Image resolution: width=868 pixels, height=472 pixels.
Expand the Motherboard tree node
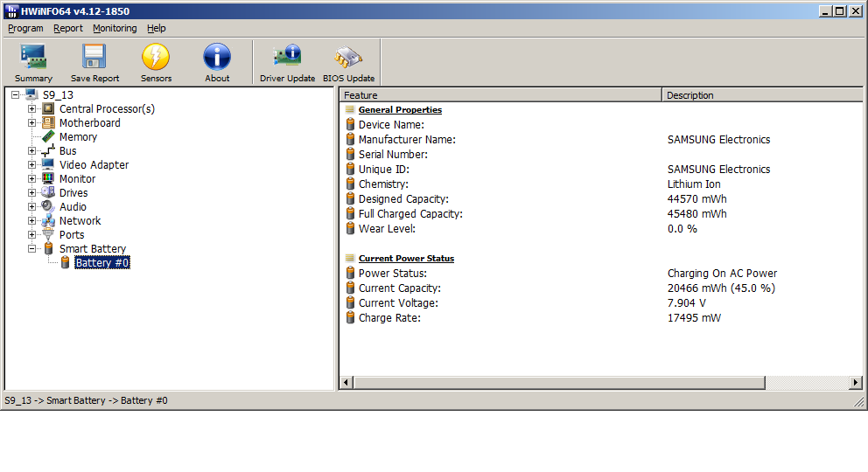tap(32, 122)
